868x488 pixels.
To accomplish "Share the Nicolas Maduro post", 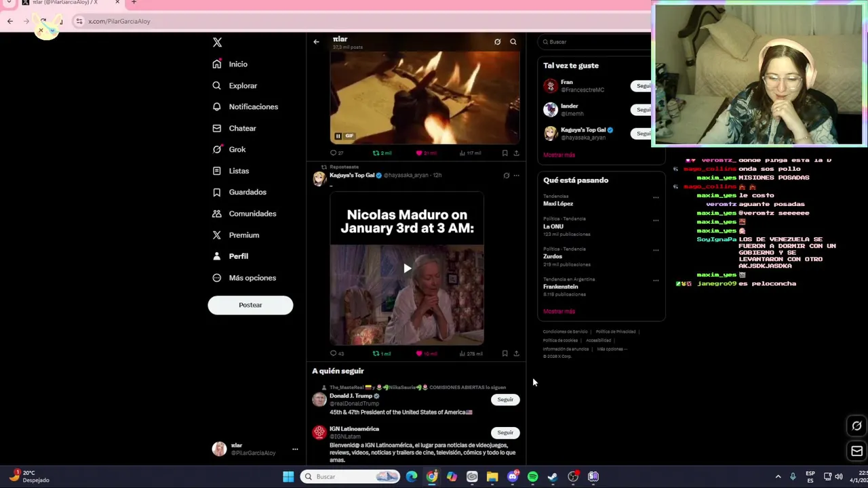I will (516, 354).
